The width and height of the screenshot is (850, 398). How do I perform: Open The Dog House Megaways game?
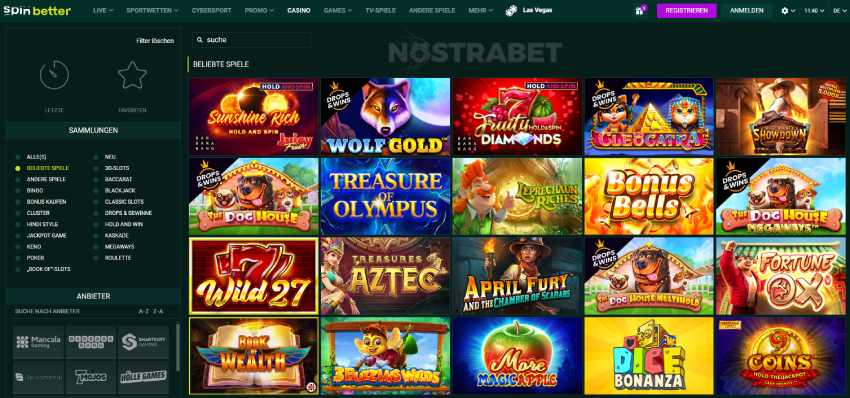pyautogui.click(x=781, y=196)
